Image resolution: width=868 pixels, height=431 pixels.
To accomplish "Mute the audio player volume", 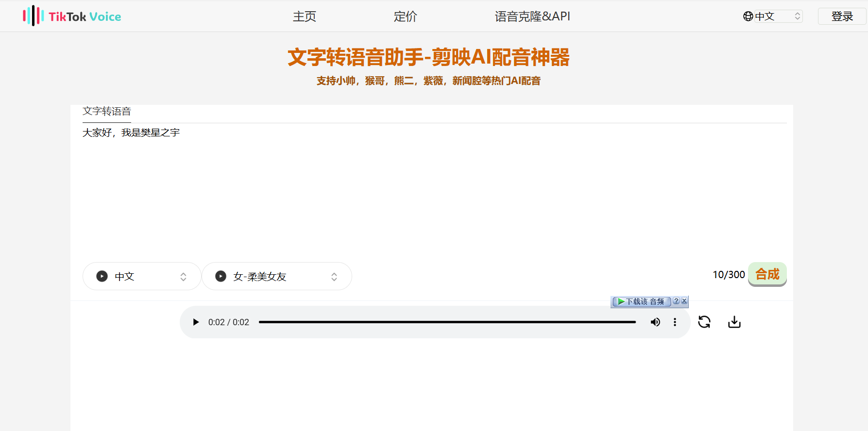I will (655, 322).
